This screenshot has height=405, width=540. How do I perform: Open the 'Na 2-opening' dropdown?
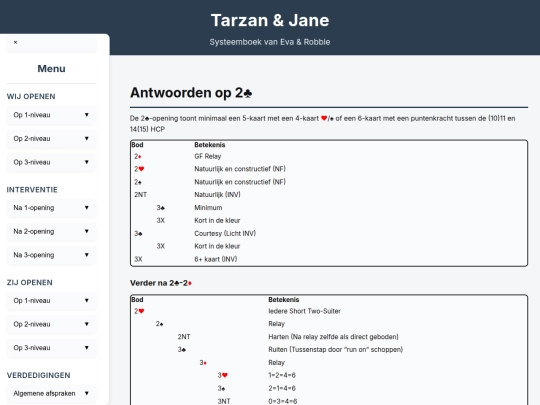(51, 231)
